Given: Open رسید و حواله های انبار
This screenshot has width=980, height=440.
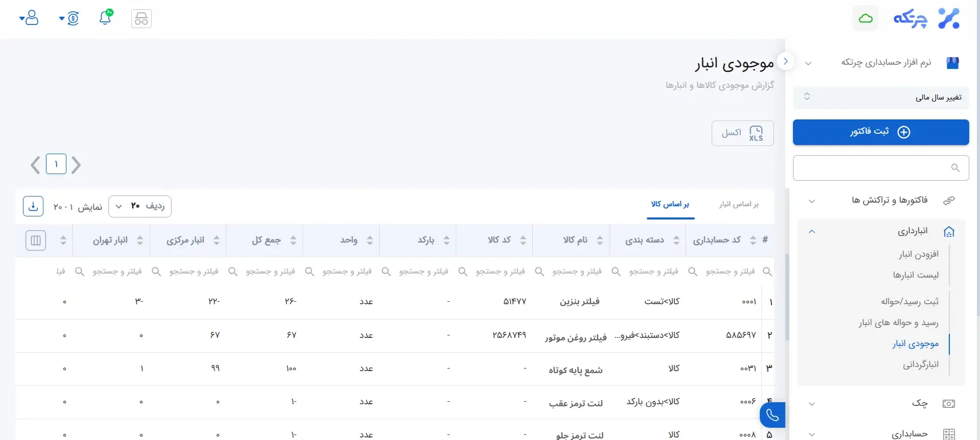Looking at the screenshot, I should [x=898, y=323].
